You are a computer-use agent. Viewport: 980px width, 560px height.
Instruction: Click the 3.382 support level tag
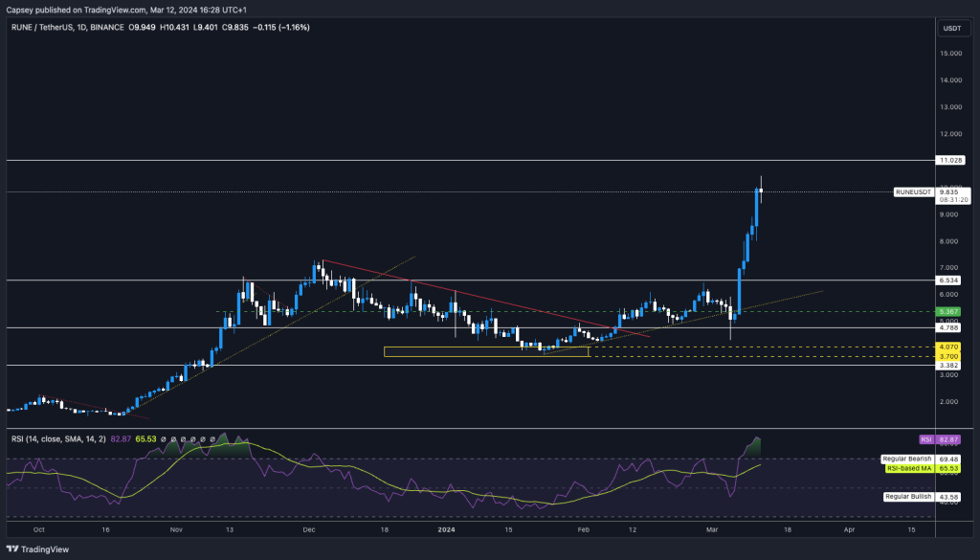(x=951, y=365)
